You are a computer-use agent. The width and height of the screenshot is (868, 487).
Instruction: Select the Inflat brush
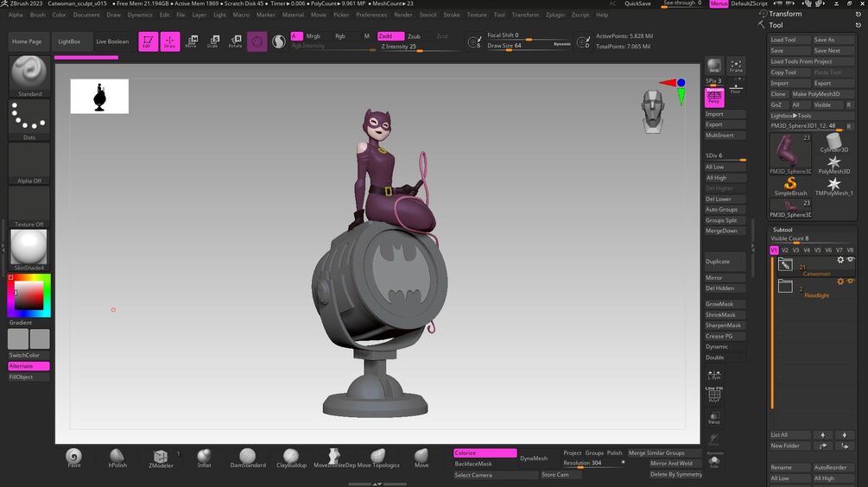click(x=205, y=459)
